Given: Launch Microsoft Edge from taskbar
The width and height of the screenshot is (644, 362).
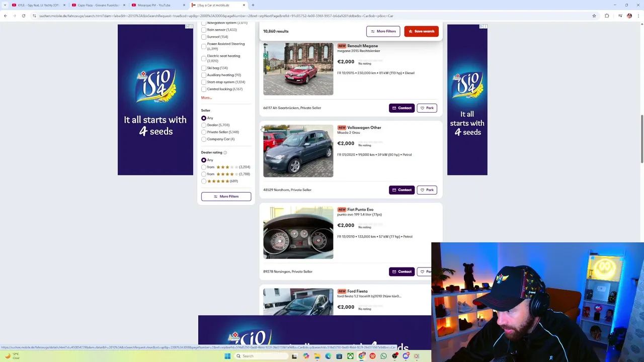Looking at the screenshot, I should click(x=328, y=356).
